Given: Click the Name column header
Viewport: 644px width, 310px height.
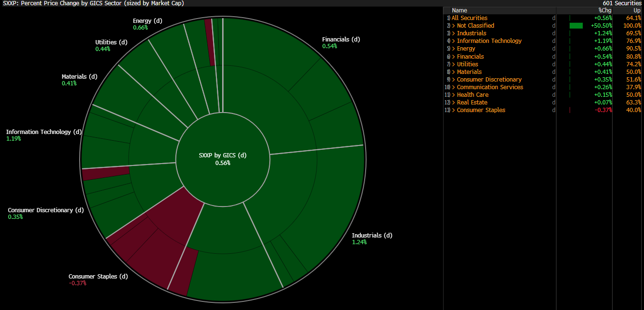Looking at the screenshot, I should (460, 10).
